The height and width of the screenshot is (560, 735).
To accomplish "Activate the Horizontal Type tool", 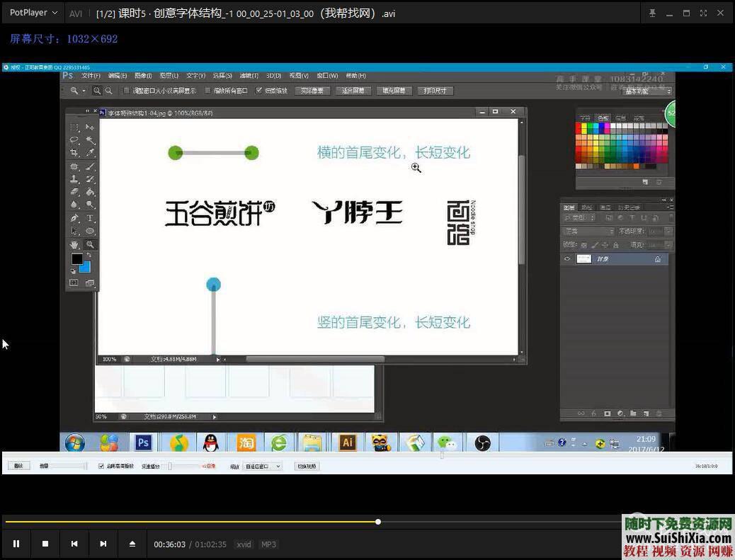I will [x=90, y=218].
